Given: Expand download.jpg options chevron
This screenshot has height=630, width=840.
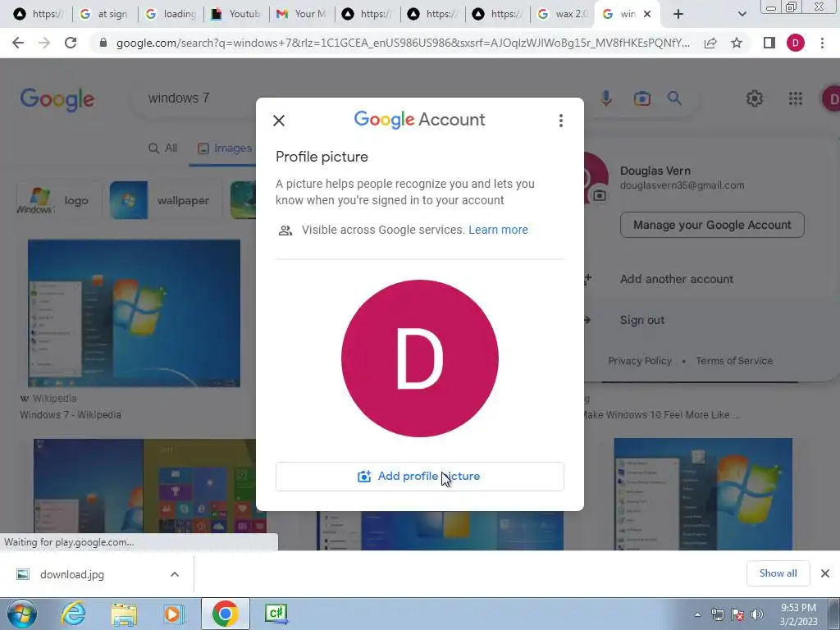Looking at the screenshot, I should (x=175, y=574).
